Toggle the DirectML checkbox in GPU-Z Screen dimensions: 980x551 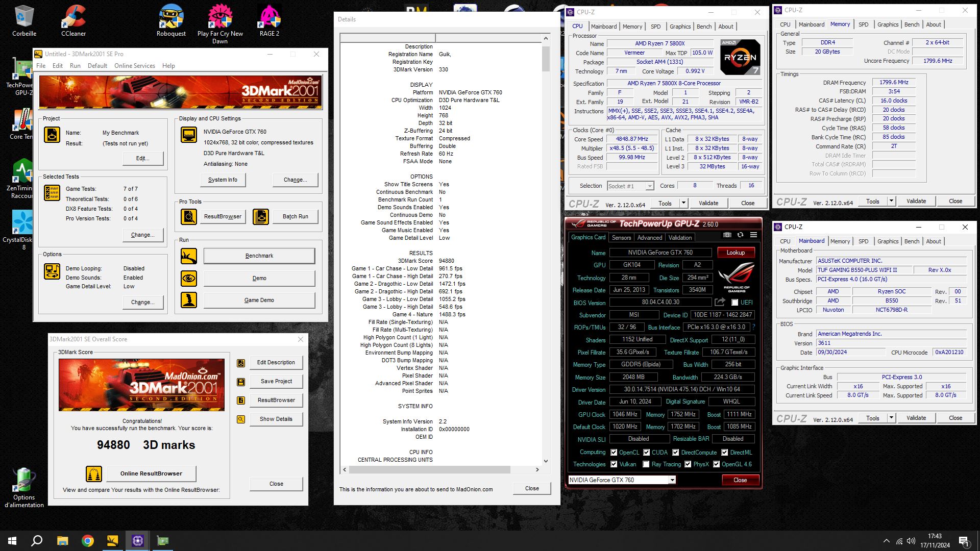(x=725, y=453)
